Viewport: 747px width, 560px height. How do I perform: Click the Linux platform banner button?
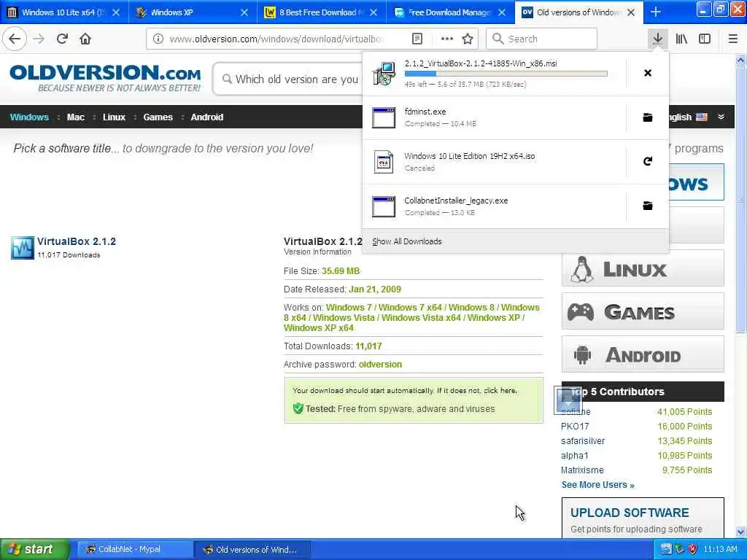tap(643, 268)
